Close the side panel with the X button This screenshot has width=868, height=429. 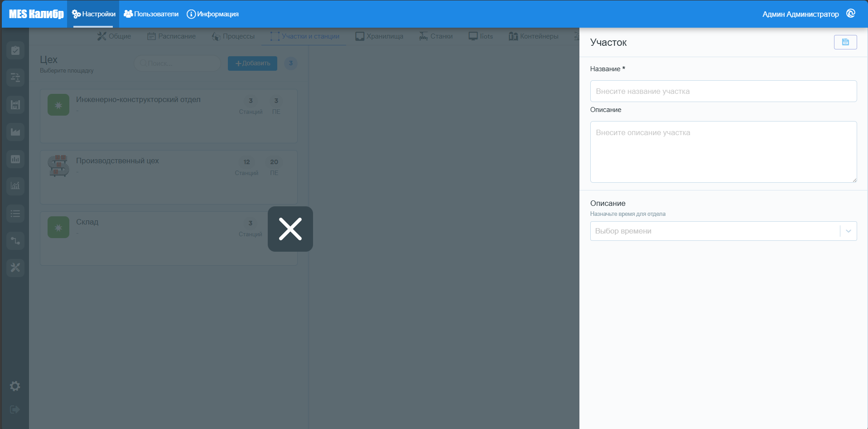(x=290, y=229)
